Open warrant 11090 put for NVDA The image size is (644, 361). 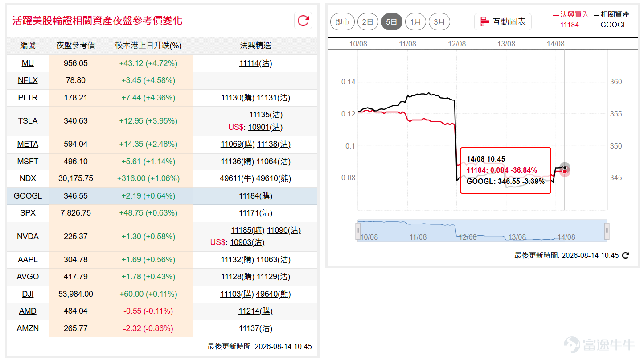(x=284, y=230)
